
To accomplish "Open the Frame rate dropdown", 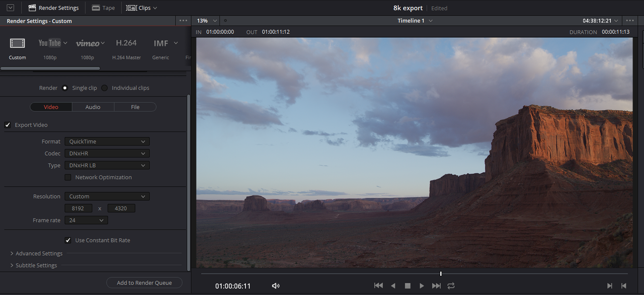I will tap(86, 220).
